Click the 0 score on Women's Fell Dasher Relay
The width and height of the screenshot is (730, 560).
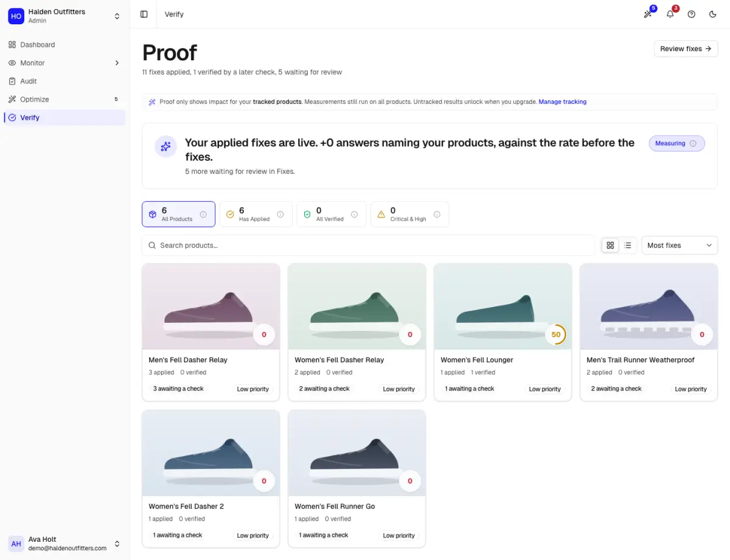[410, 334]
